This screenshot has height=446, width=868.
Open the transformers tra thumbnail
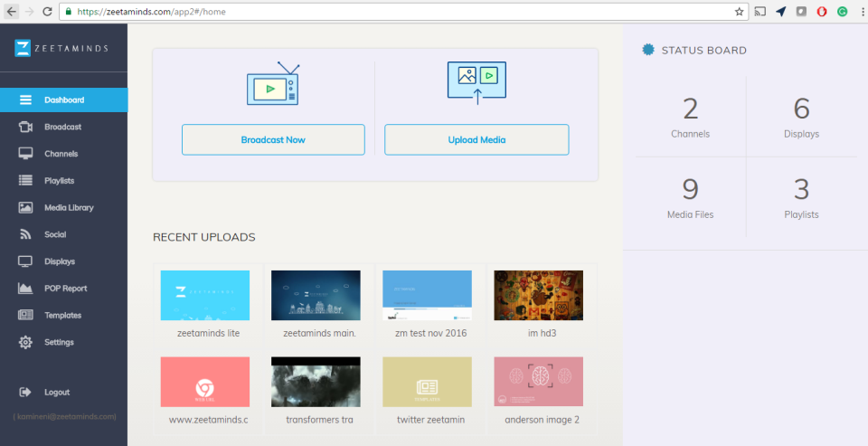[316, 382]
